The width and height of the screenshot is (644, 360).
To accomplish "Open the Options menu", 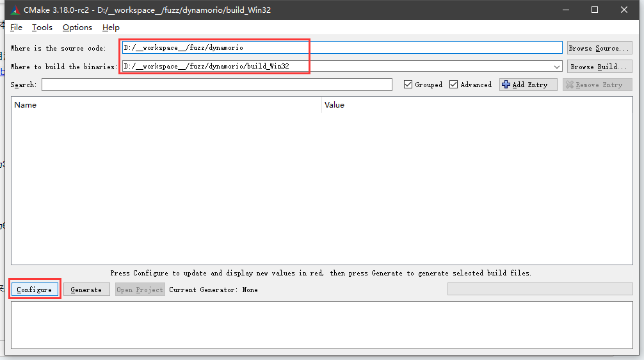I will 77,28.
